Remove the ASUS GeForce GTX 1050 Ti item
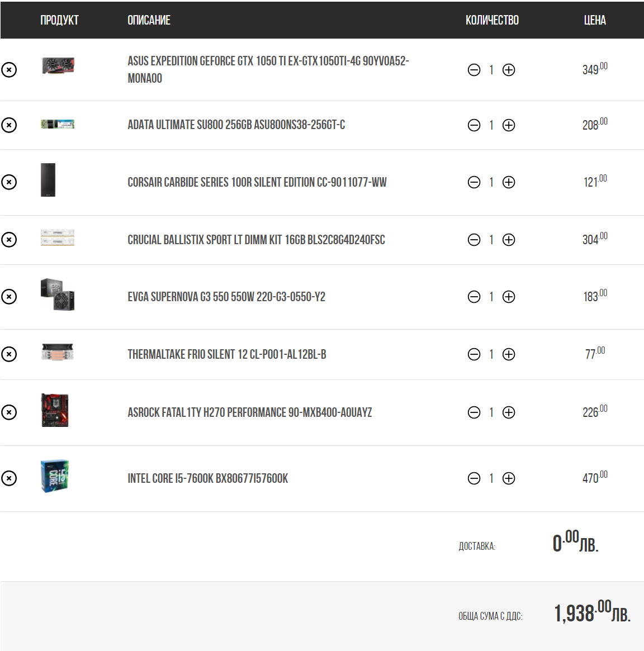This screenshot has height=651, width=644. [x=9, y=69]
